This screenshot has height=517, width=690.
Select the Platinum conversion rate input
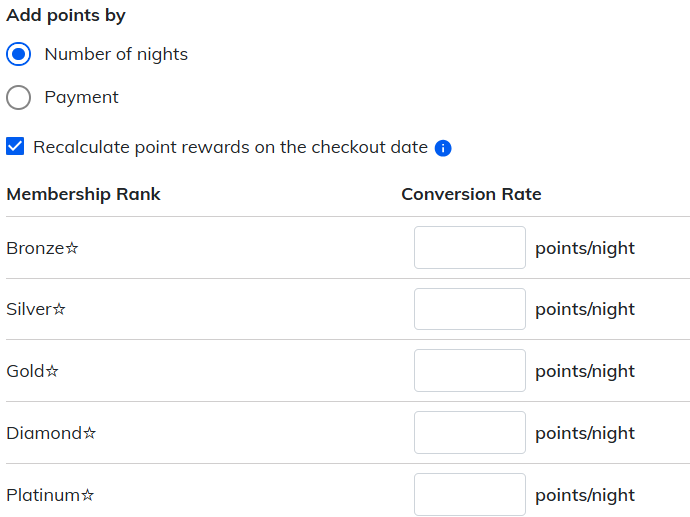coord(469,494)
